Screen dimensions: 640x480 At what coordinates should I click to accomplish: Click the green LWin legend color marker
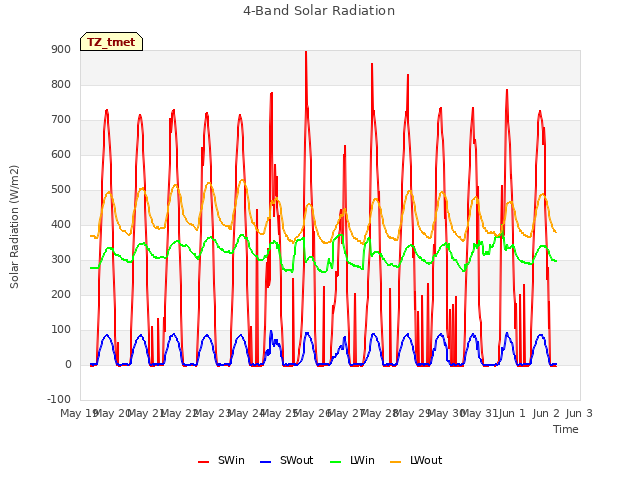click(335, 462)
